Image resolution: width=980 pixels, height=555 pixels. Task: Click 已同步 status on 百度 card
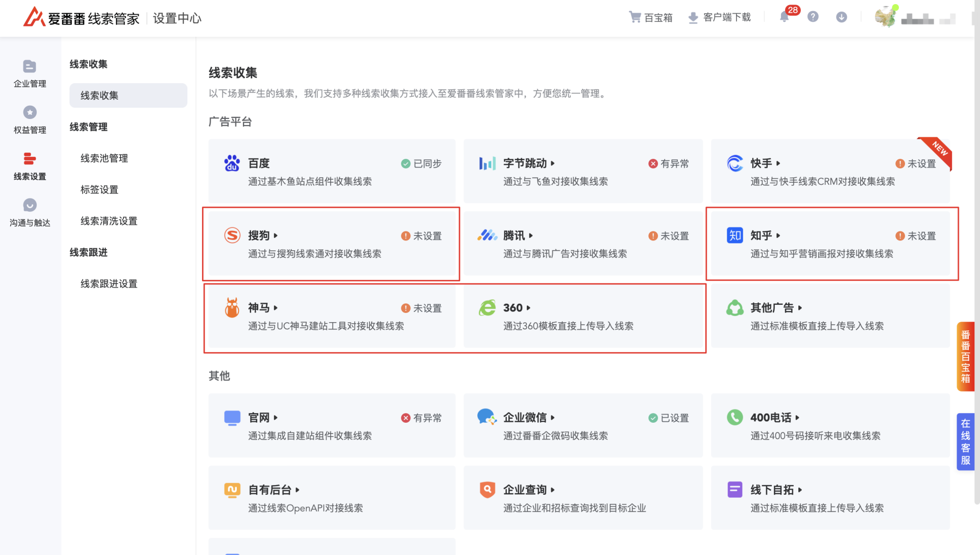click(x=422, y=164)
